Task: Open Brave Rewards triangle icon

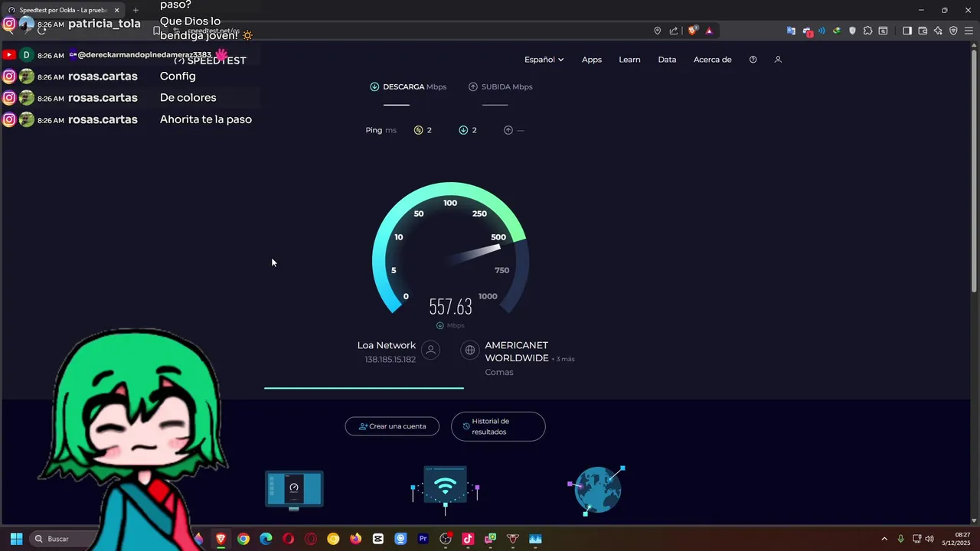Action: pos(709,31)
